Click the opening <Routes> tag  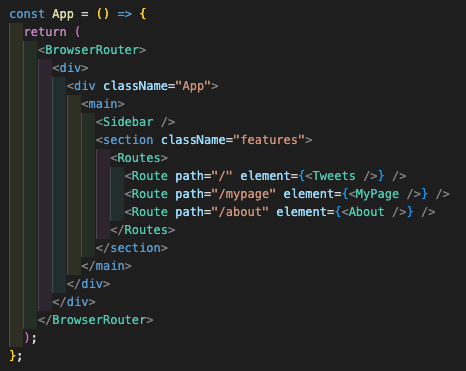(x=139, y=158)
